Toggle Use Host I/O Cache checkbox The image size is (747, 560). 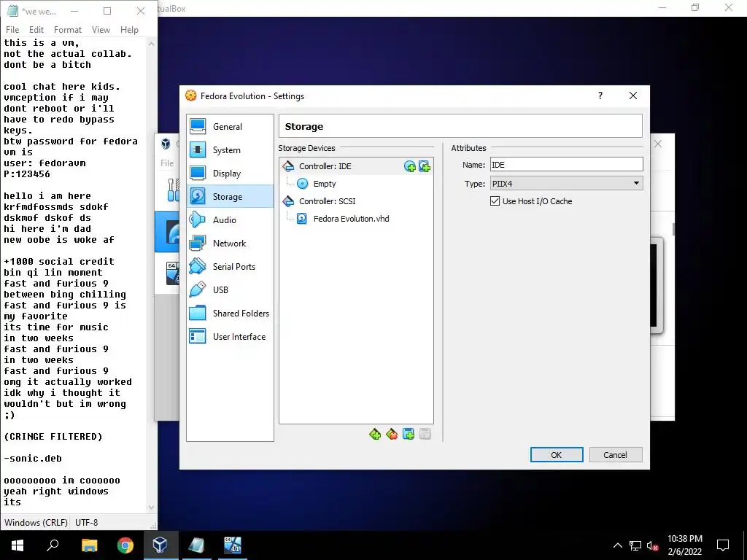coord(495,201)
